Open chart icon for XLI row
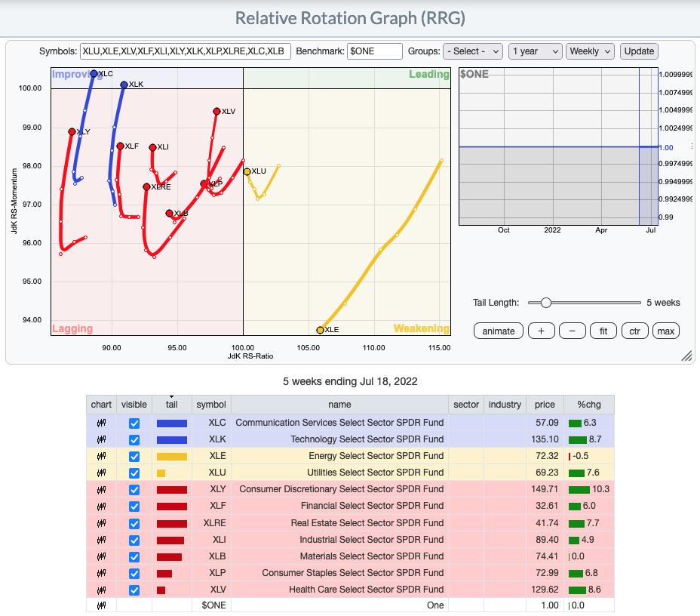Viewport: 700px width, 616px height. 101,540
